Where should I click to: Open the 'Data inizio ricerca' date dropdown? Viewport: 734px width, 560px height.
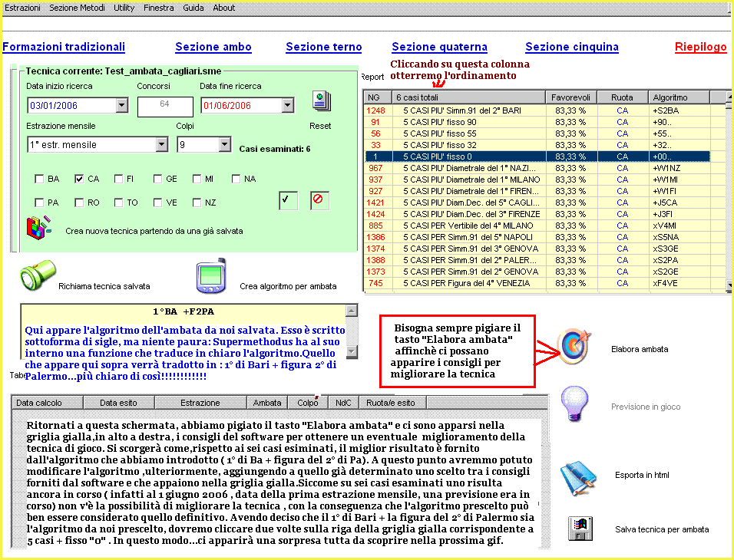(x=122, y=105)
